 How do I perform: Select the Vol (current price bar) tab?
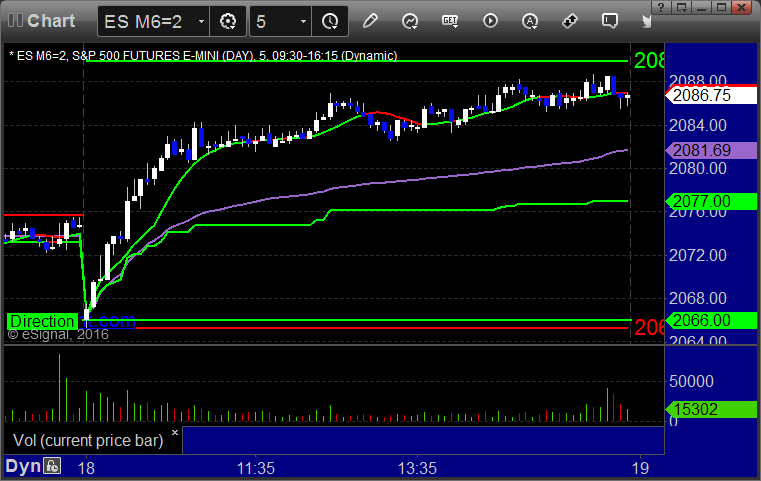tap(88, 440)
